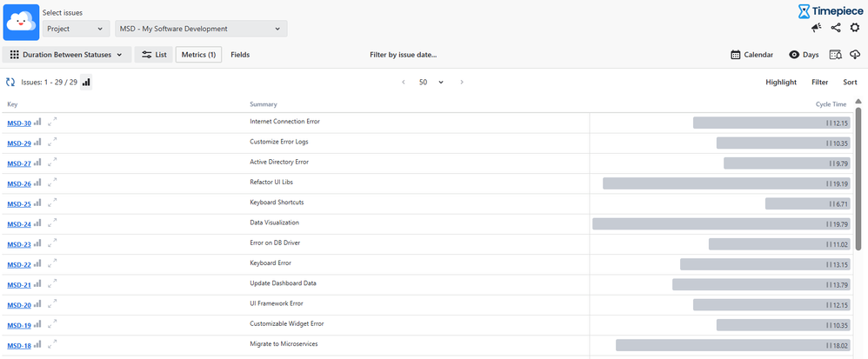Click summary text 'Data Visualization'
Viewport: 868px width, 359px height.
pyautogui.click(x=275, y=223)
